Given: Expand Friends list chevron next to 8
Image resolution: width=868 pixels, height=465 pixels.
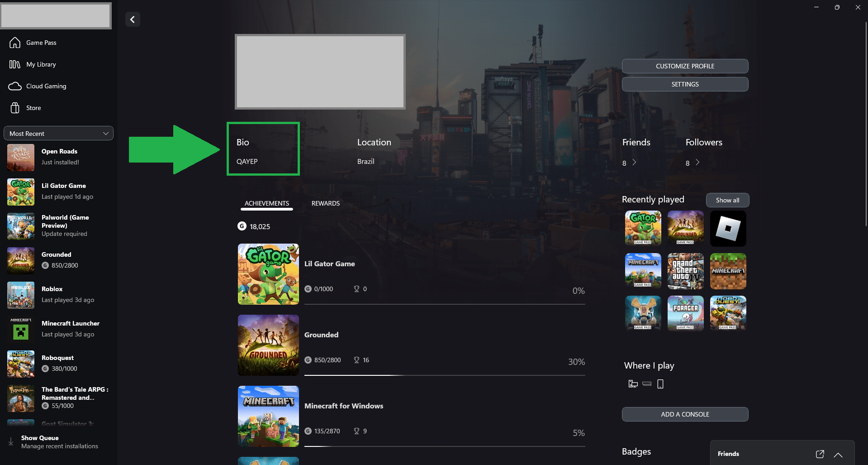Looking at the screenshot, I should (634, 162).
